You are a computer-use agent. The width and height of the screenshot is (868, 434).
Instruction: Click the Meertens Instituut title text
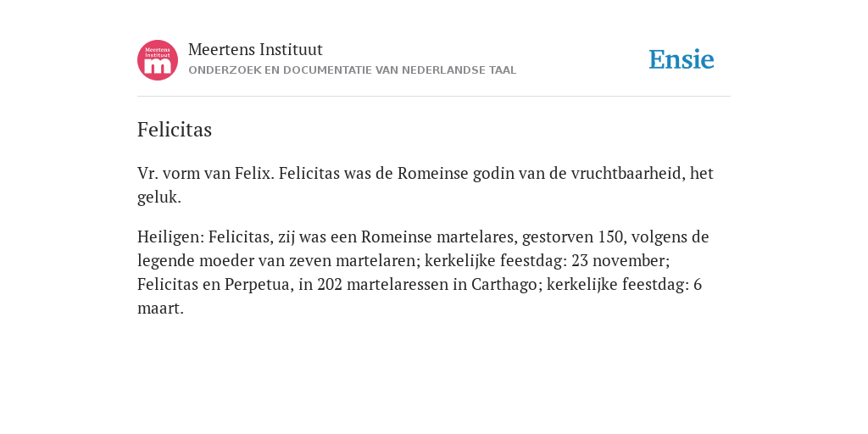[x=255, y=49]
